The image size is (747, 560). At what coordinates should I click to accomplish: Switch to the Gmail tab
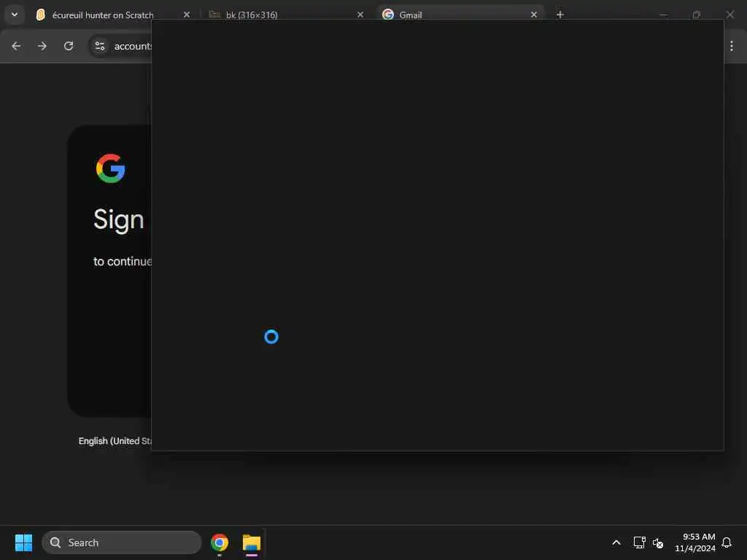point(410,15)
